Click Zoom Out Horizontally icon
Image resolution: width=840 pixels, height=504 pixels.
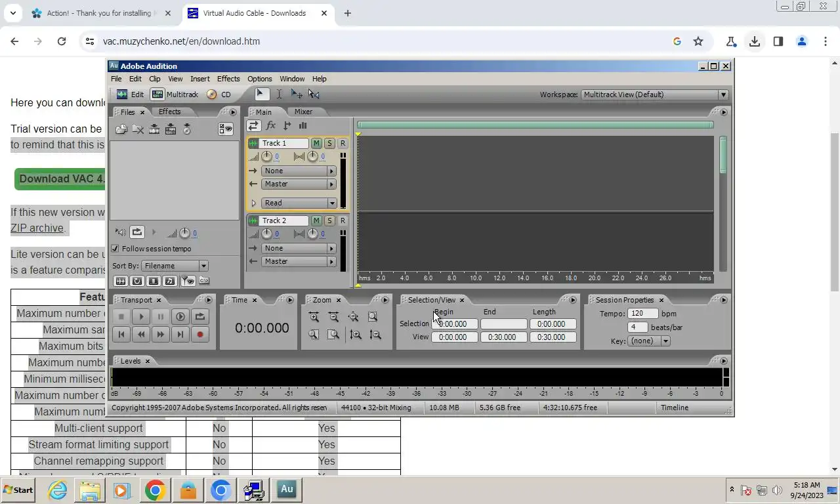pyautogui.click(x=333, y=316)
